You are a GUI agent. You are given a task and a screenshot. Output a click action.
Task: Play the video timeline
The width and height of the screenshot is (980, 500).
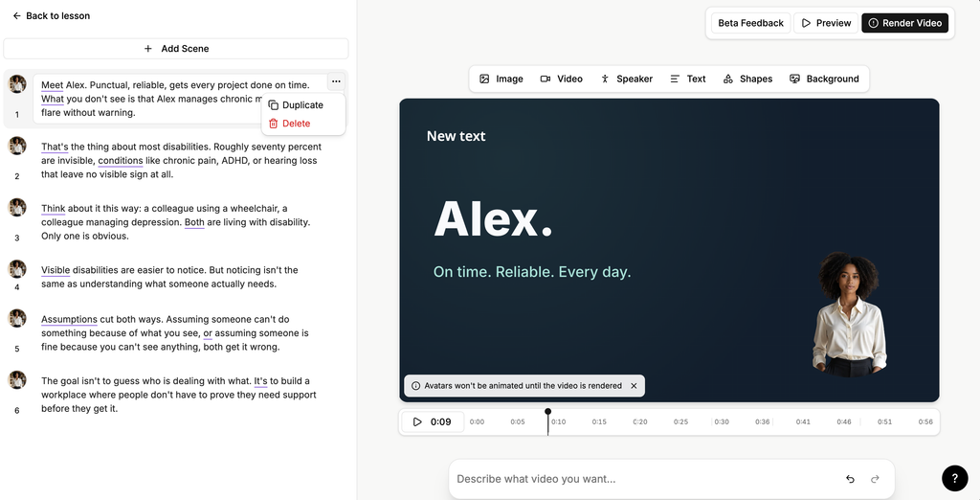[417, 421]
